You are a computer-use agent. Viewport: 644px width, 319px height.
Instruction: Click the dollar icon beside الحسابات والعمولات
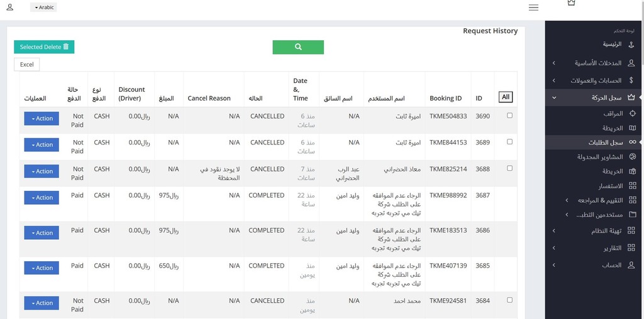(631, 80)
